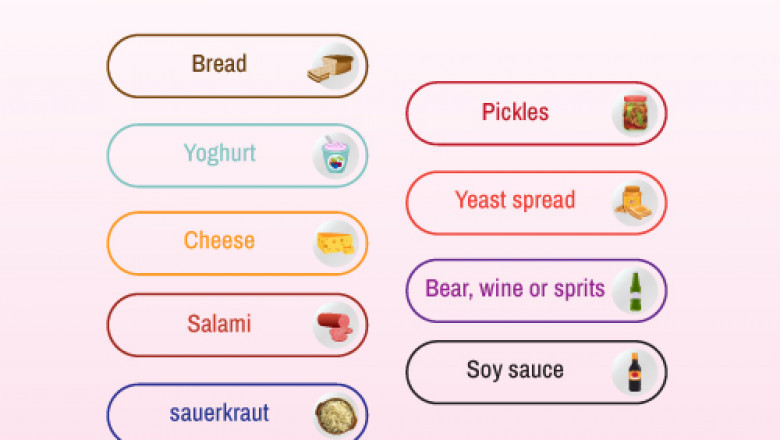Pick the "Salami" text label
This screenshot has height=440, width=780.
(219, 324)
